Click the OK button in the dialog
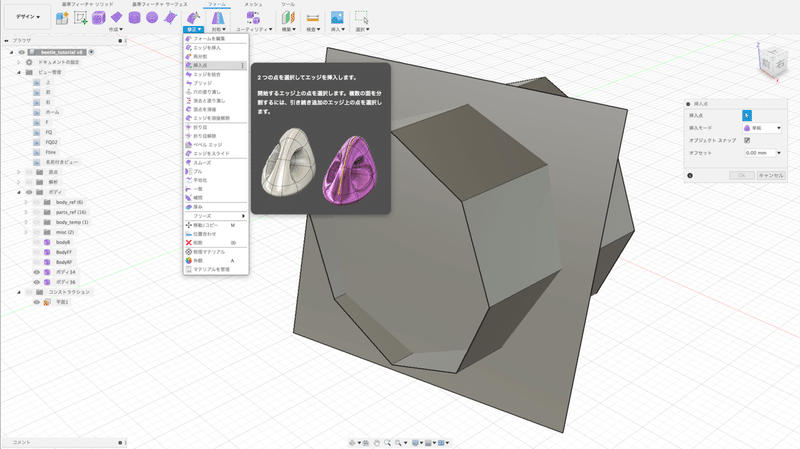This screenshot has height=449, width=800. [742, 176]
